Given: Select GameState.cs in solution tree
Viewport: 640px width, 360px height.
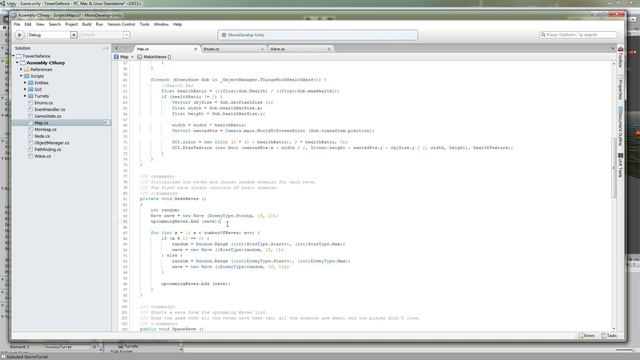Looking at the screenshot, I should point(48,116).
